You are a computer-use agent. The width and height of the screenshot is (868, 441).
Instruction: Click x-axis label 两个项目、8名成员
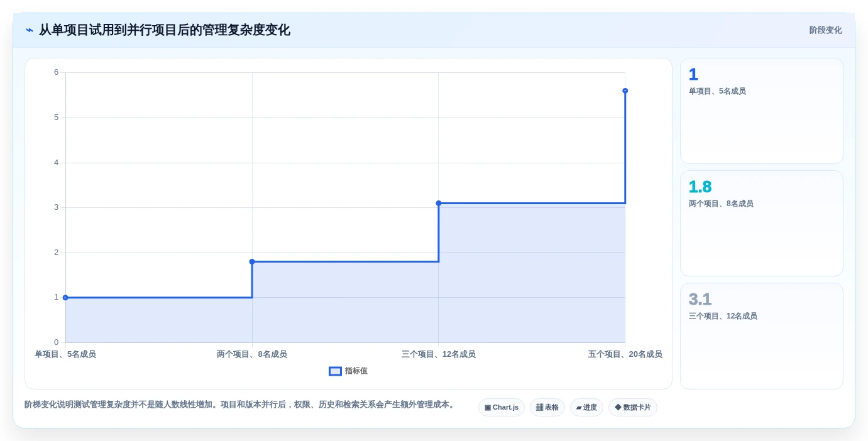point(252,354)
